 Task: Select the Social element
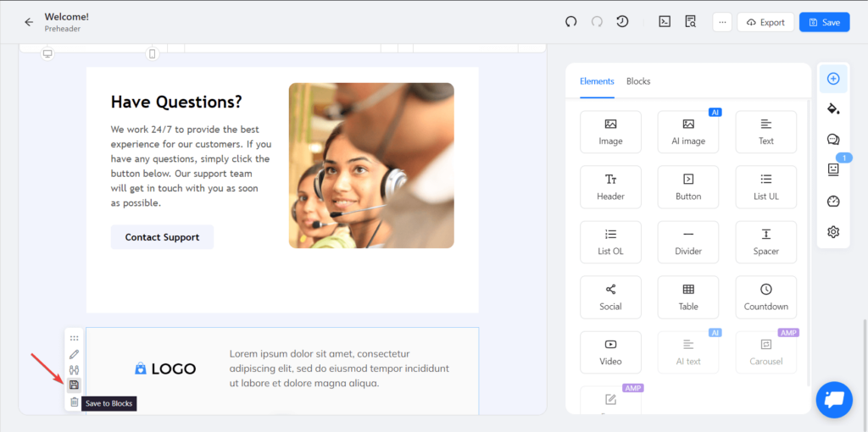tap(610, 297)
